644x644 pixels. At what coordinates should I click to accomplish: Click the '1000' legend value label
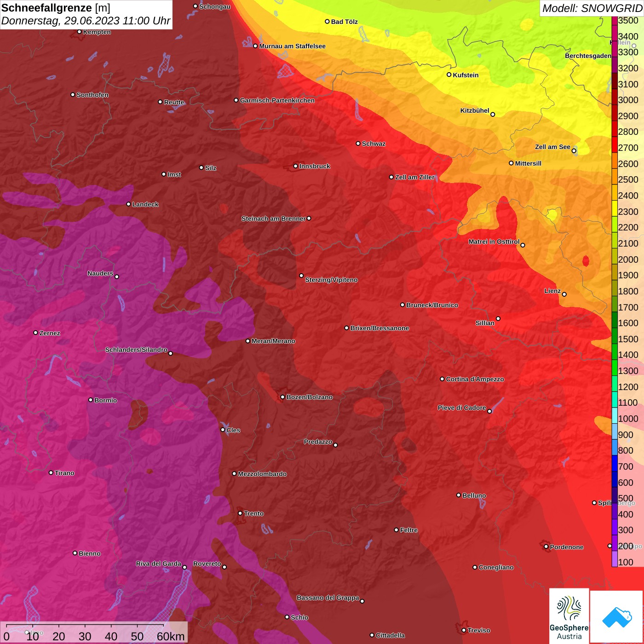click(x=628, y=419)
